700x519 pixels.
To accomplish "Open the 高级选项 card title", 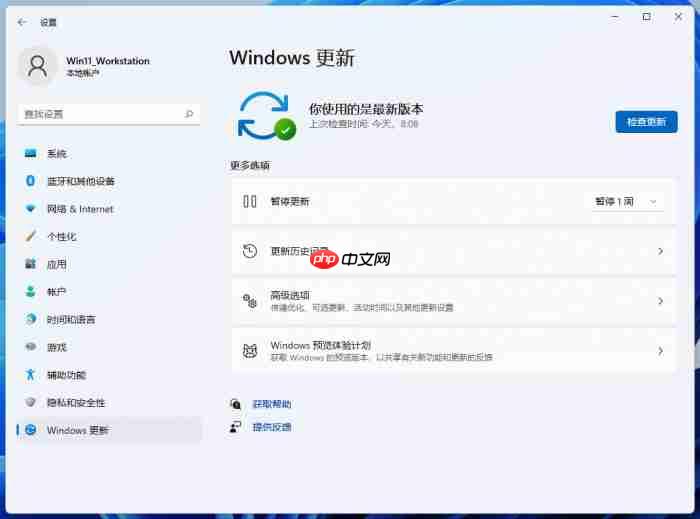I will tap(290, 295).
